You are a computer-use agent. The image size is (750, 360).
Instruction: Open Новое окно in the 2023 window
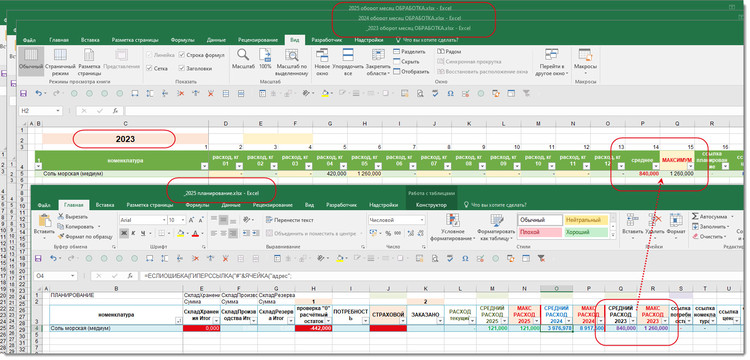[x=323, y=62]
